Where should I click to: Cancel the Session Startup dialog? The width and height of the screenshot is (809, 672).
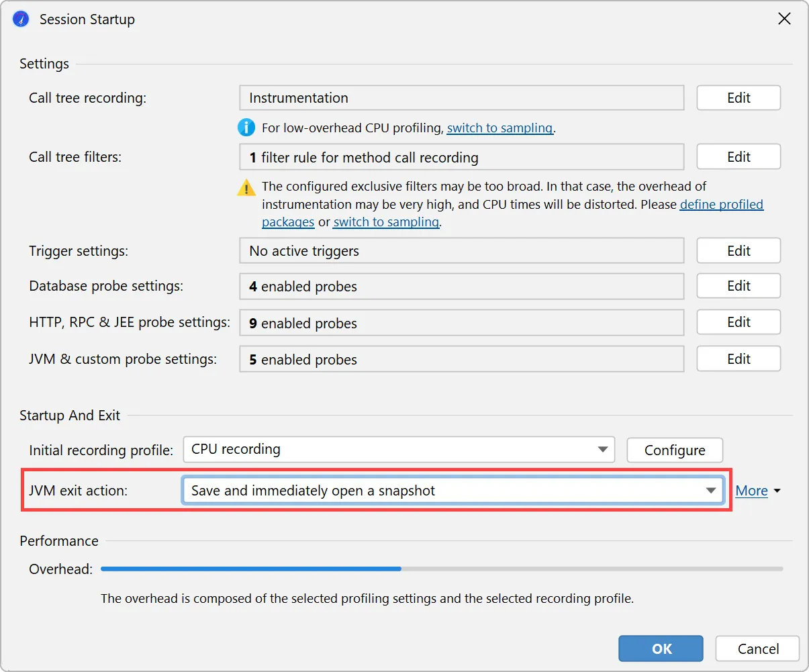pos(758,649)
